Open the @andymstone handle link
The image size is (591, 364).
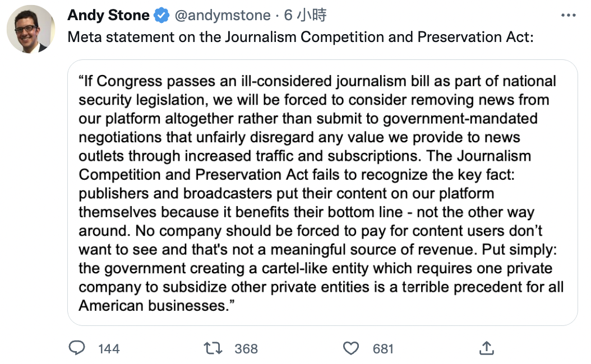223,16
